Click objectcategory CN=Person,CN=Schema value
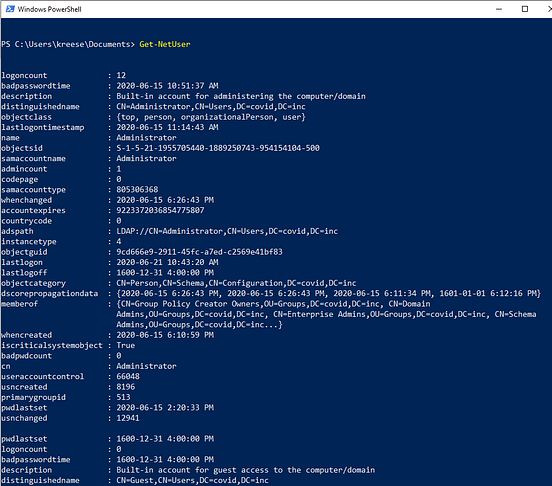The image size is (552, 486). (236, 283)
